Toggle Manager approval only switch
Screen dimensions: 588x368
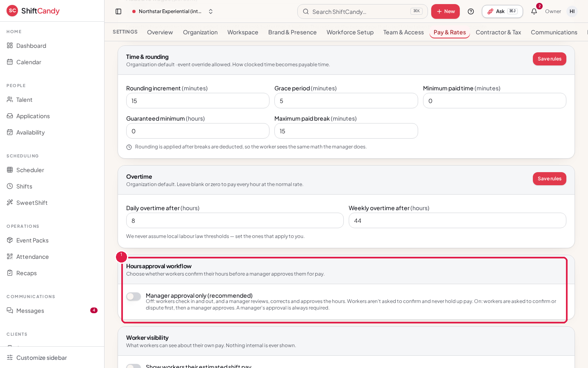[134, 296]
